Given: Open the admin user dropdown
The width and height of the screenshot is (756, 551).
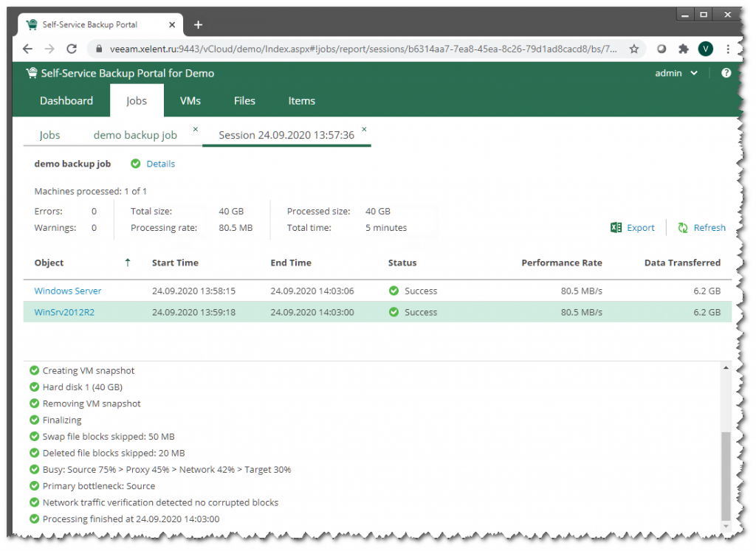Looking at the screenshot, I should (x=676, y=73).
